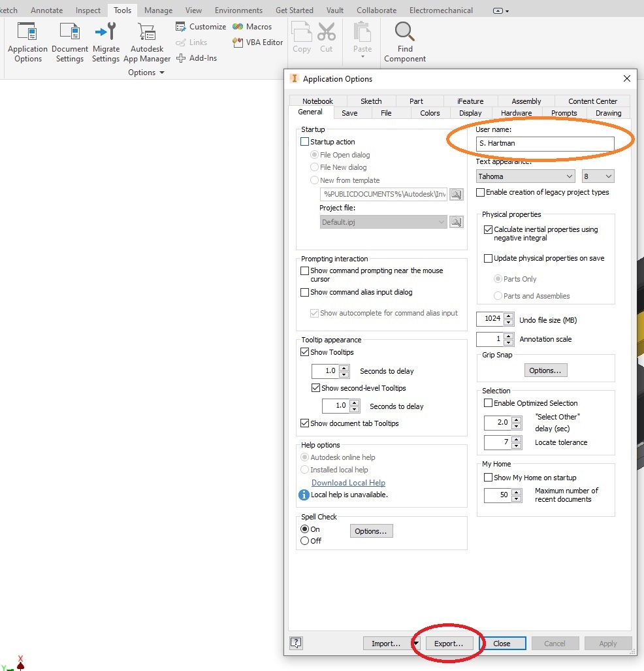Click the Cut scissors icon

pyautogui.click(x=327, y=37)
